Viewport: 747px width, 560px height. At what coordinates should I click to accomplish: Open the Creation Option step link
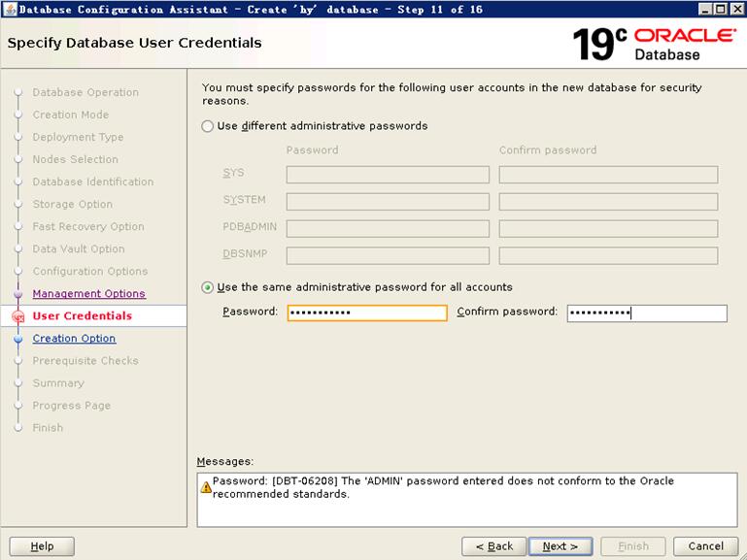[x=75, y=339]
